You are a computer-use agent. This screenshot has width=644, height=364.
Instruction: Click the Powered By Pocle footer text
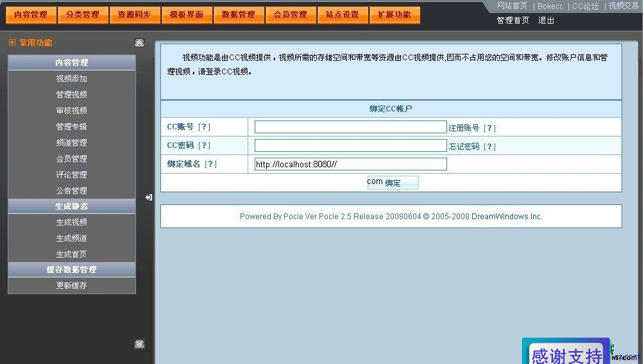point(391,216)
